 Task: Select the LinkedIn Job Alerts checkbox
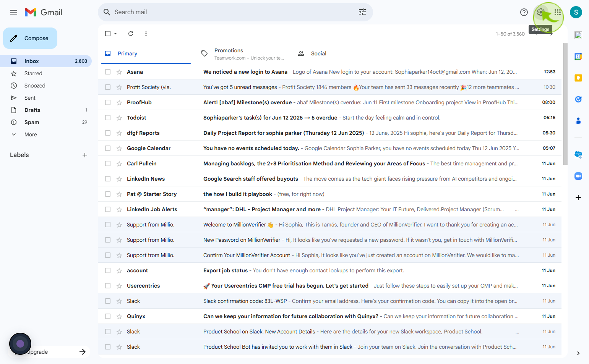(108, 209)
